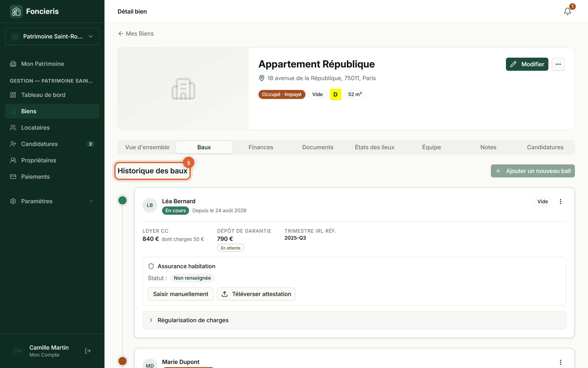This screenshot has width=588, height=368.
Task: Click the orange timeline marker for Marie Dupont
Action: click(x=122, y=361)
